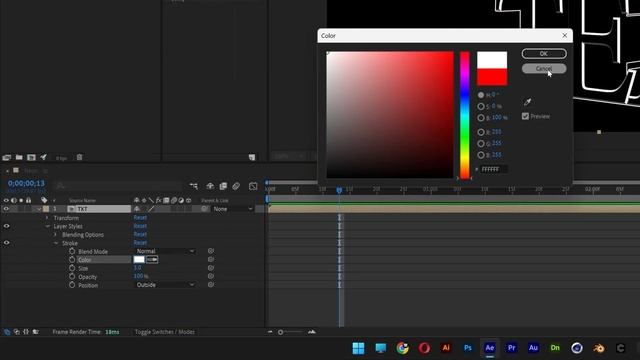
Task: Click the Opacity expression pick whip spiral
Action: pyautogui.click(x=211, y=276)
